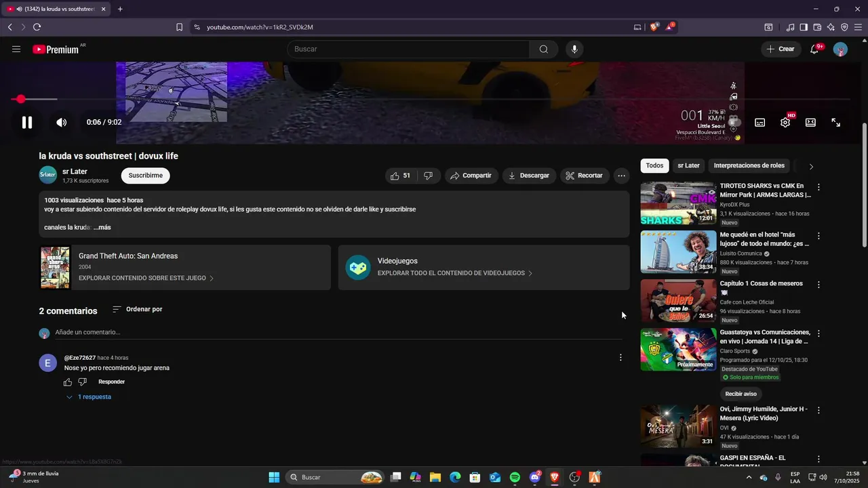Open Brave VPN shield icon

click(x=844, y=27)
